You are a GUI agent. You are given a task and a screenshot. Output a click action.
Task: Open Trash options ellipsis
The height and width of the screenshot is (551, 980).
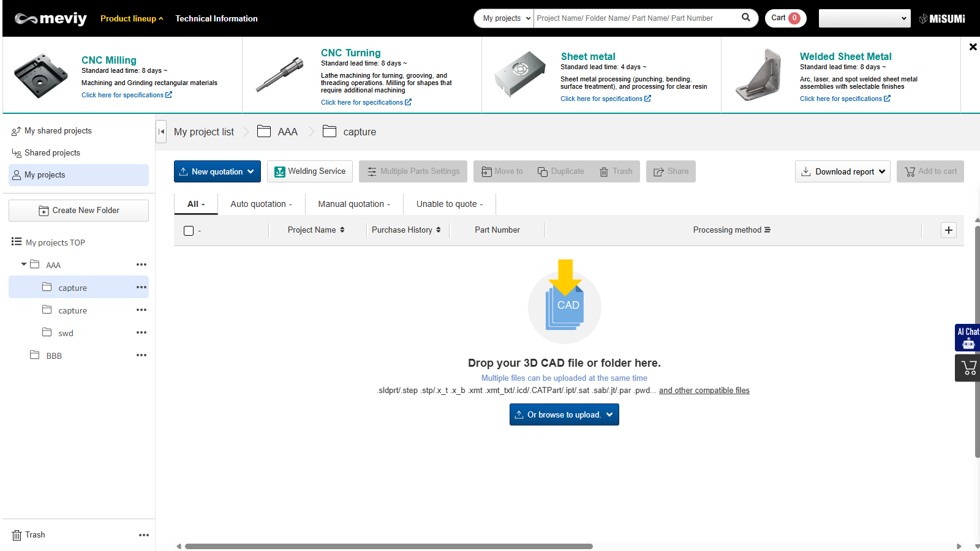144,535
